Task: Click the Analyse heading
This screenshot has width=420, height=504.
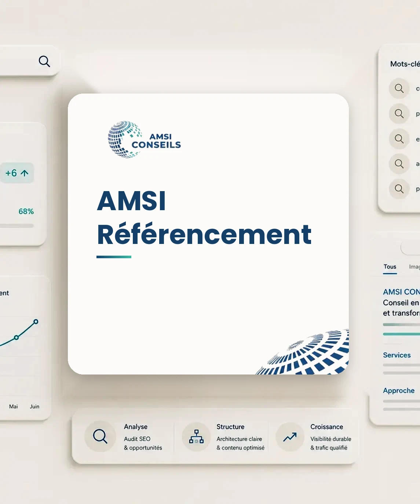Action: (136, 427)
